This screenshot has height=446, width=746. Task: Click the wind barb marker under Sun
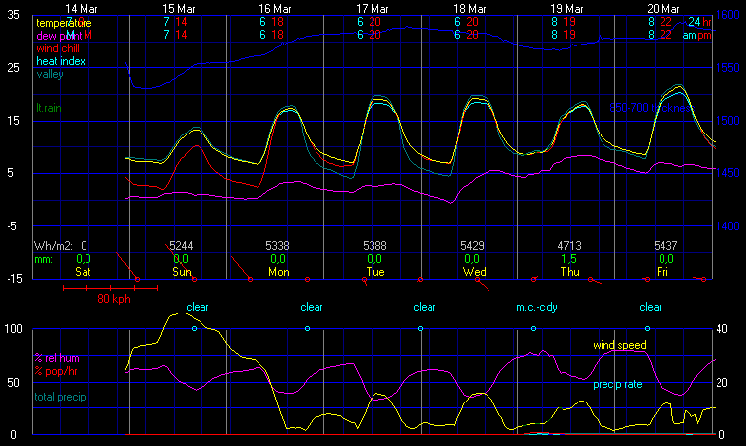[194, 279]
